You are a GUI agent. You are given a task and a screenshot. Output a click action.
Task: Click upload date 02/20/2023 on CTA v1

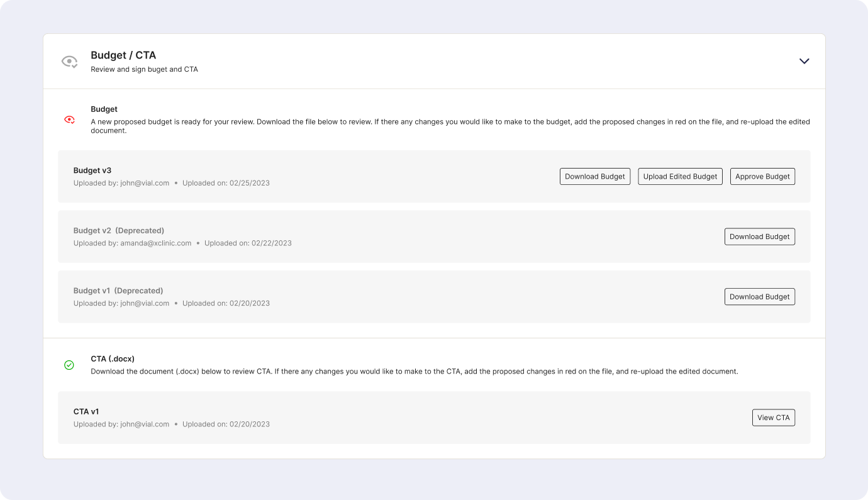(249, 425)
